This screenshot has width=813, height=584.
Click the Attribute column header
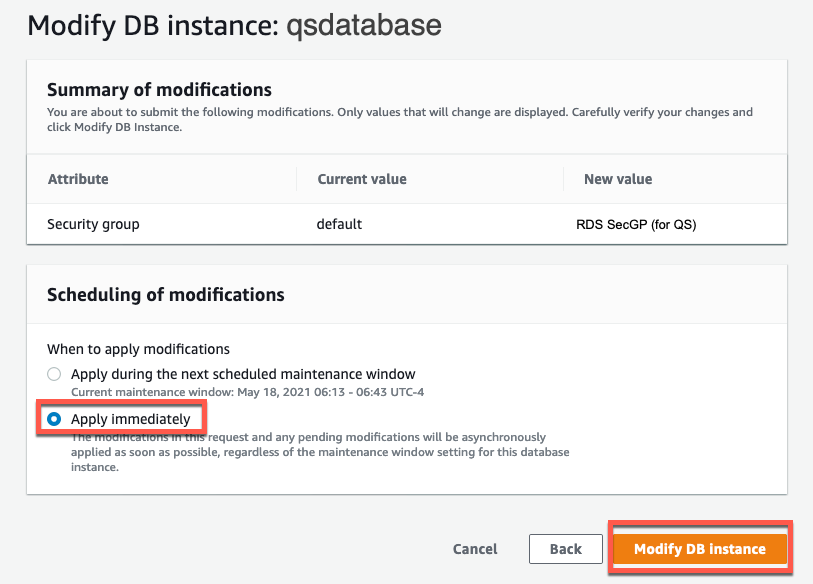click(x=78, y=179)
